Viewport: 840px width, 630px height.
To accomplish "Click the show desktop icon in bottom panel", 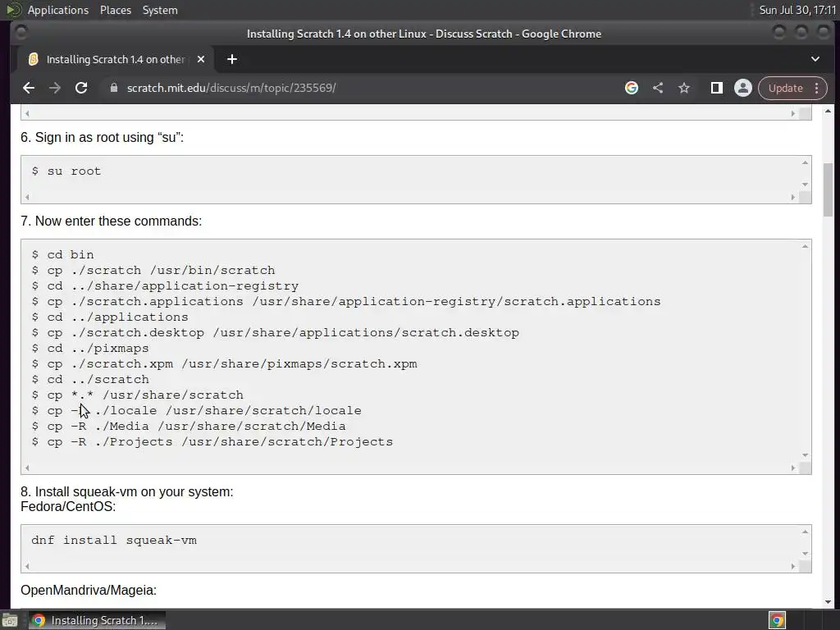I will (10, 620).
